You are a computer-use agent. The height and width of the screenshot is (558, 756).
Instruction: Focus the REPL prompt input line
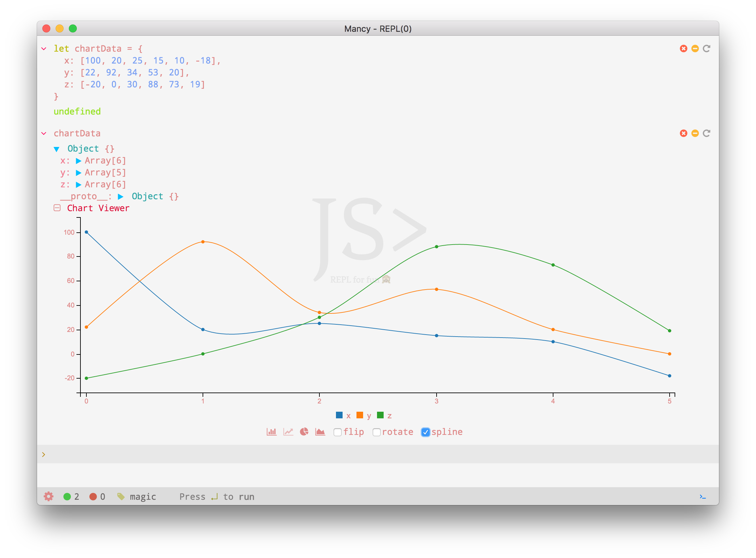coord(372,454)
